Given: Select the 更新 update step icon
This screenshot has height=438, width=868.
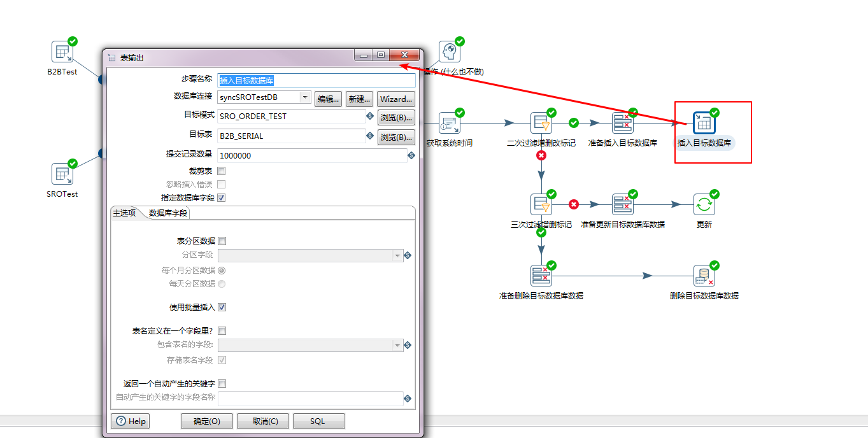Looking at the screenshot, I should tap(704, 204).
